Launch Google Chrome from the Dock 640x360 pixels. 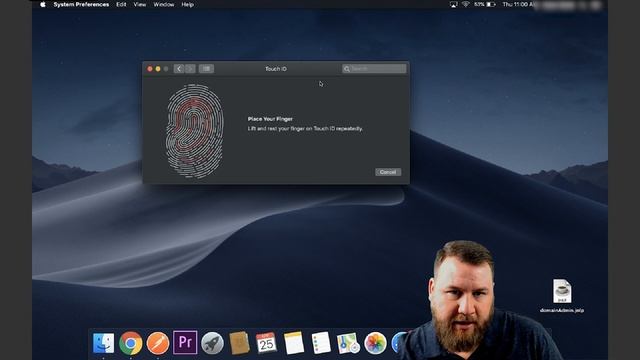click(131, 342)
